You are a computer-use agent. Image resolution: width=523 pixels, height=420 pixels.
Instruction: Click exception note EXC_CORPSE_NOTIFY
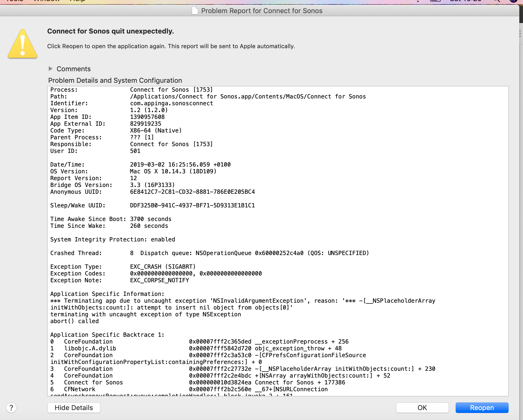160,280
